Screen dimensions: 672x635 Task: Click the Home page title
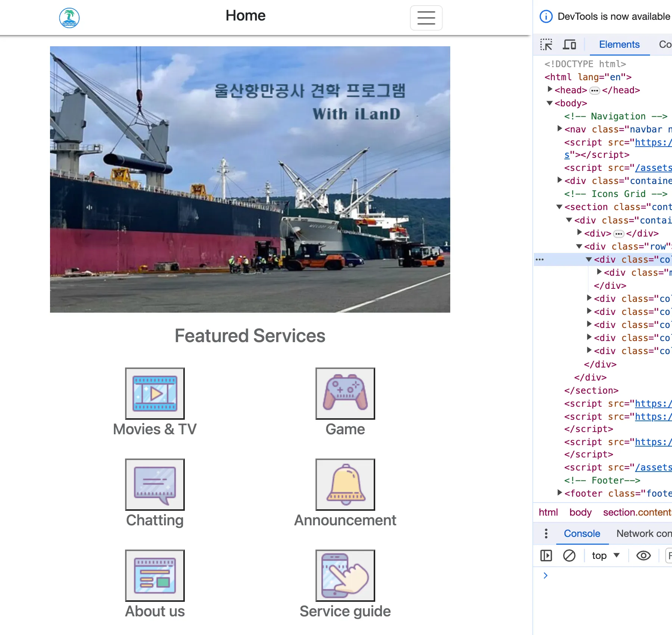pyautogui.click(x=246, y=16)
